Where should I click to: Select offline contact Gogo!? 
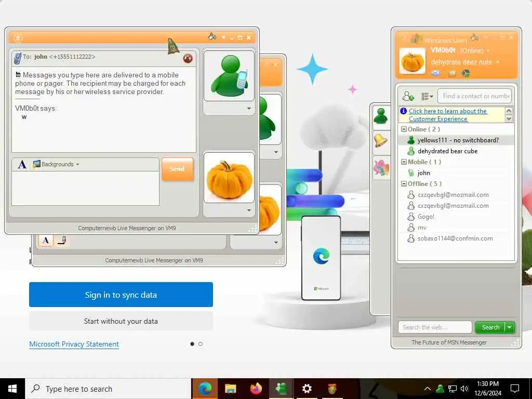click(x=456, y=217)
